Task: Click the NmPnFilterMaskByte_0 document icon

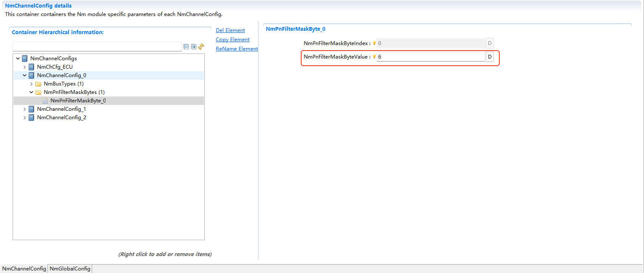Action: click(x=45, y=101)
